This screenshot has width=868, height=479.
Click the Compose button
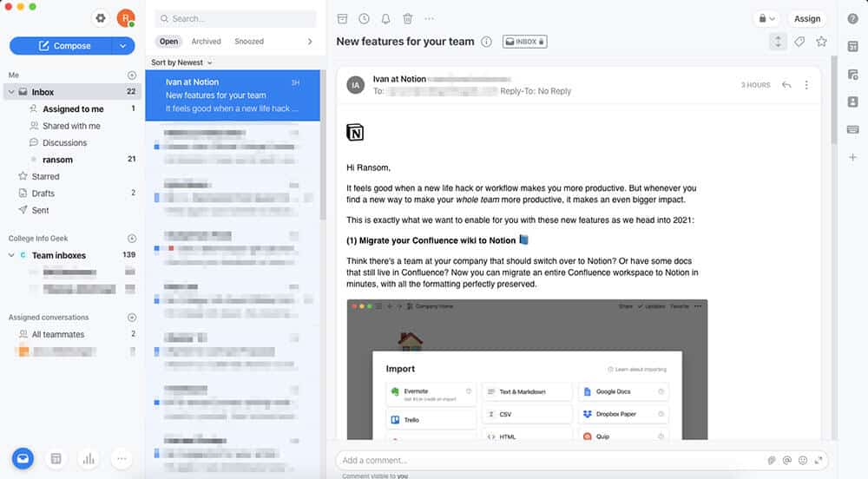point(61,46)
